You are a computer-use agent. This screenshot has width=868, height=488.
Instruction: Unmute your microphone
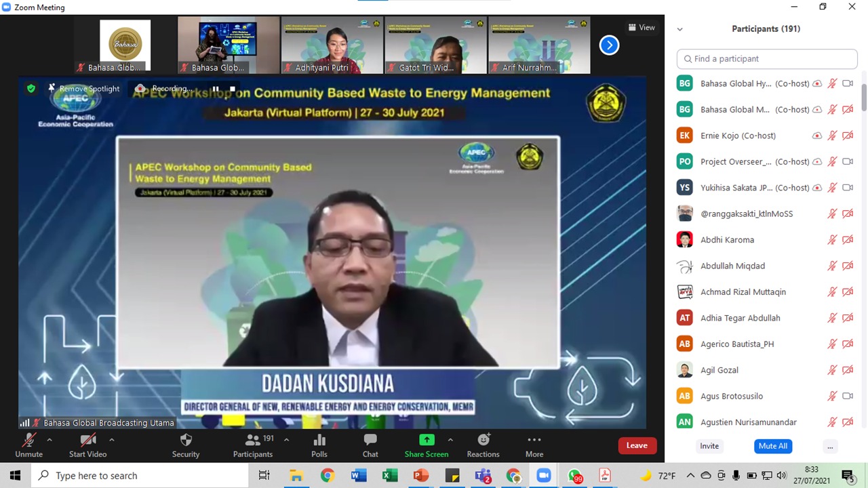[x=28, y=445]
